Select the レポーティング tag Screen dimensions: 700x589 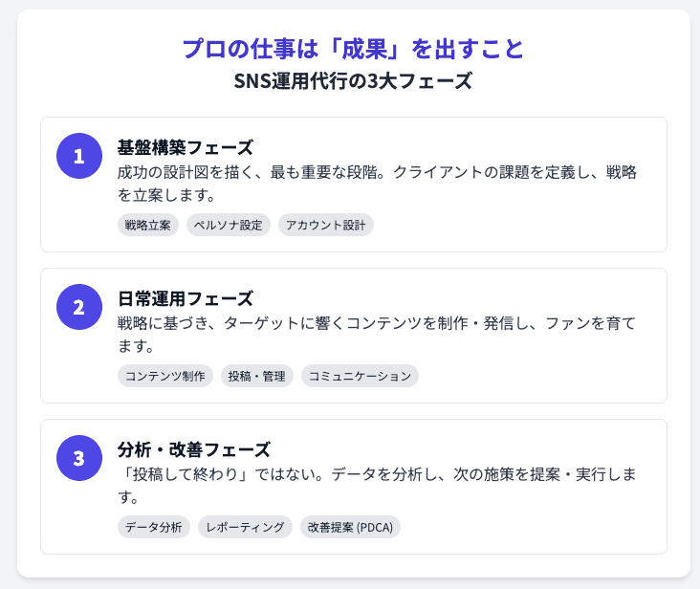point(246,527)
